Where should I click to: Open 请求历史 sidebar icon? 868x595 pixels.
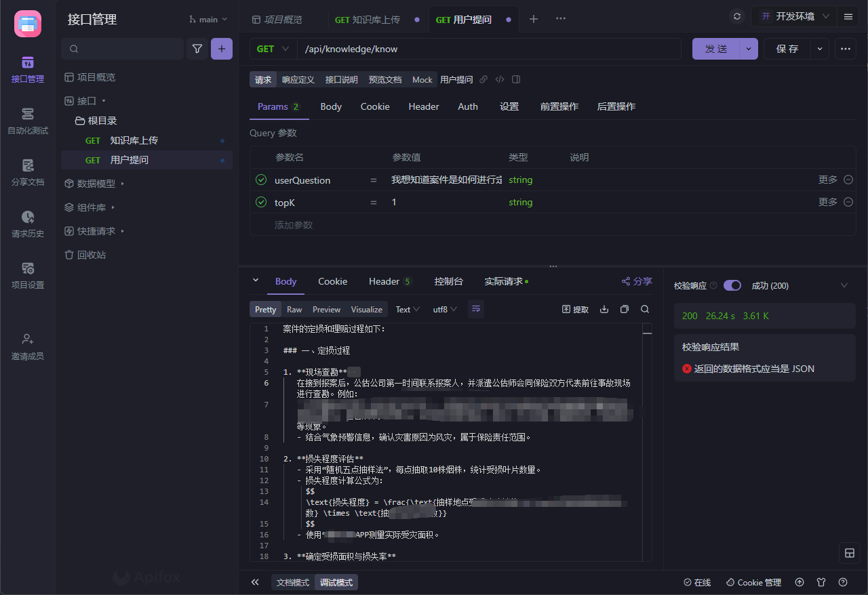28,224
